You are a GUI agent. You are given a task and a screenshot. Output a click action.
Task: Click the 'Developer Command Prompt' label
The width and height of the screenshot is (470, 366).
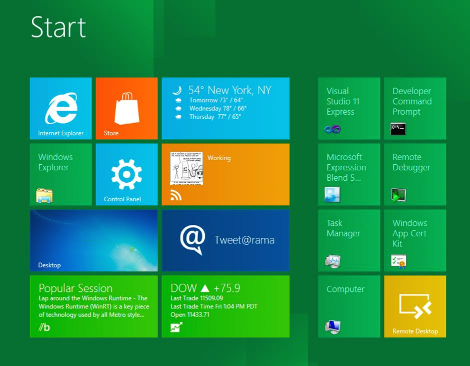pos(412,101)
